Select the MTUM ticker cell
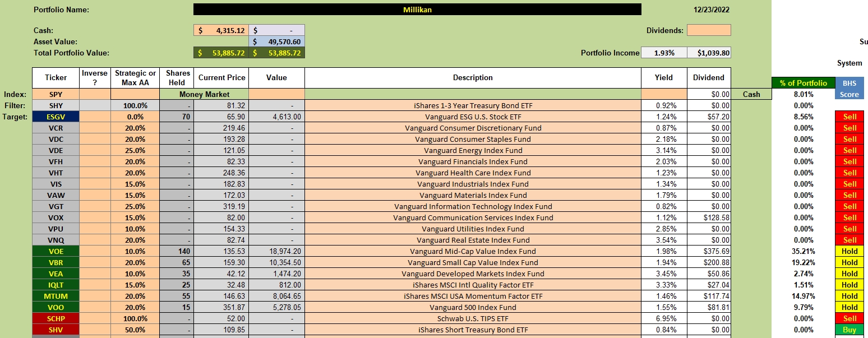Viewport: 868px width, 338px height. [x=56, y=296]
